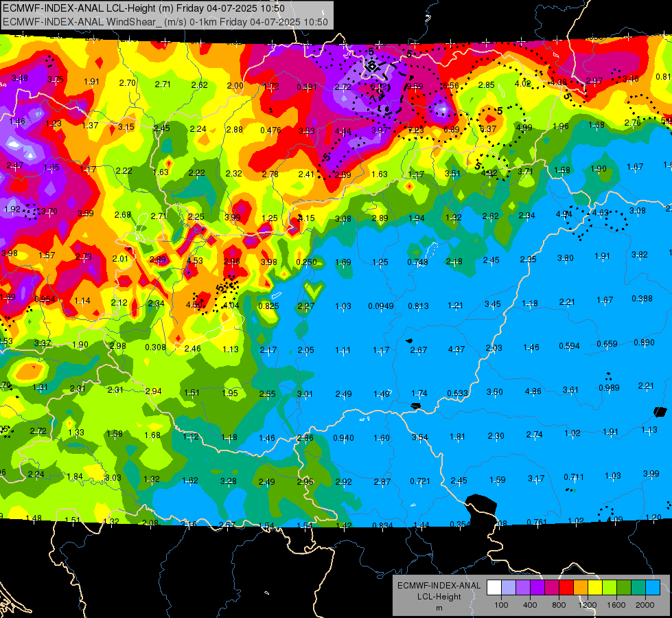Click the wind shear value 0.890
The image size is (672, 618).
pos(644,342)
